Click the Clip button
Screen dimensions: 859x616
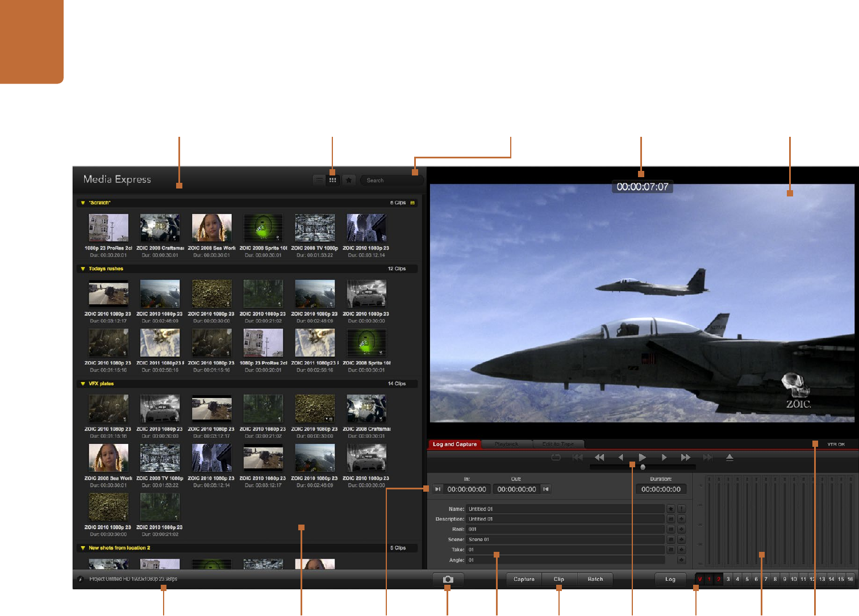[559, 580]
